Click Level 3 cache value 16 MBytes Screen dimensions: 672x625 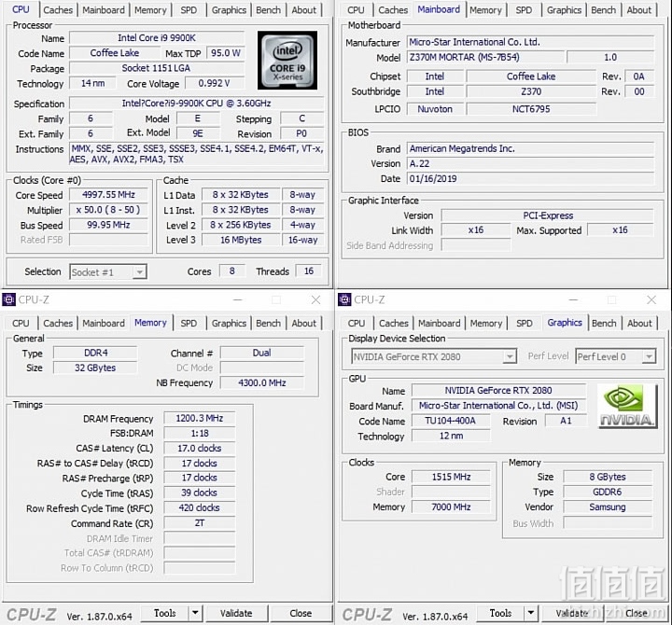(x=241, y=240)
